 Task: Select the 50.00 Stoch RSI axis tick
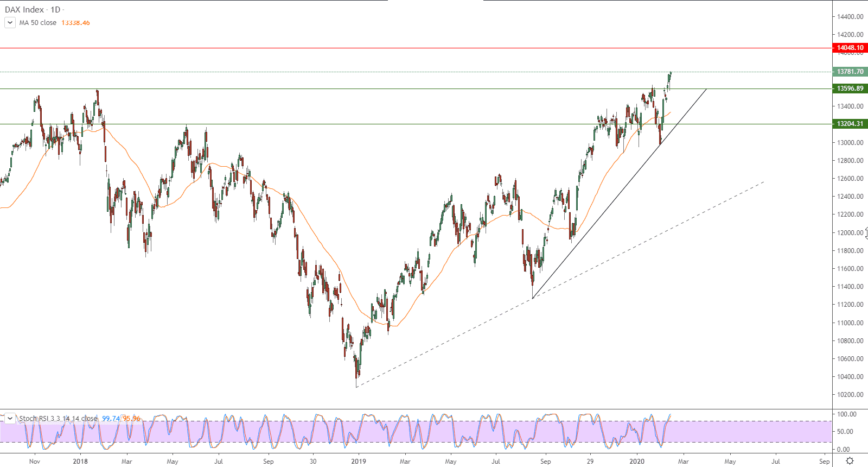tap(845, 432)
